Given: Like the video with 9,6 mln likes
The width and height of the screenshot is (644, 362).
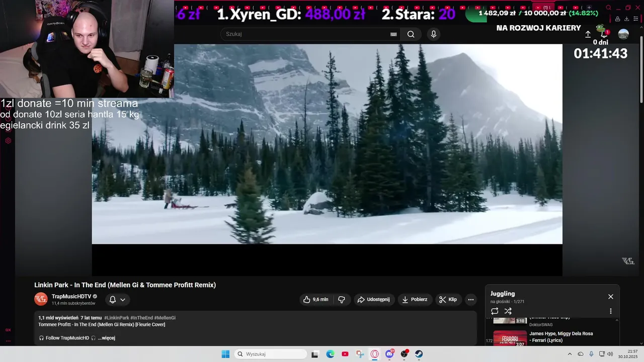Looking at the screenshot, I should 315,300.
